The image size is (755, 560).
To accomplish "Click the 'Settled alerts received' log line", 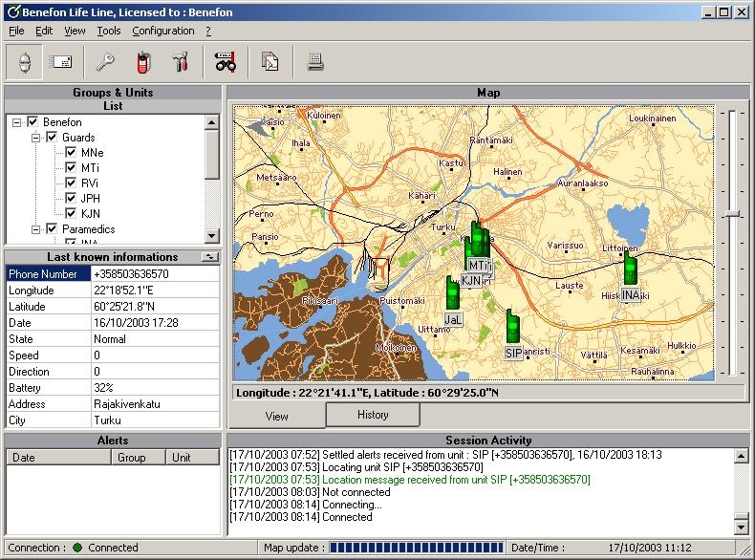I will (445, 455).
